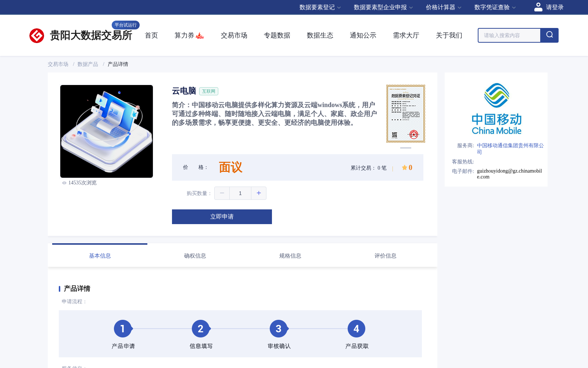Viewport: 588px width, 368px height.
Task: Open the 专题数据 nav item
Action: point(277,35)
